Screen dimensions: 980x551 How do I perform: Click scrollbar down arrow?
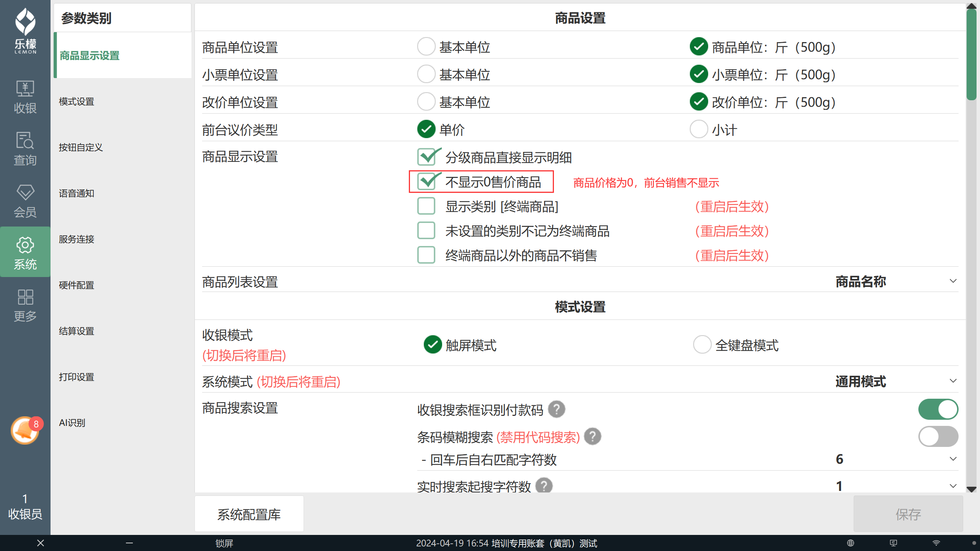pos(971,489)
